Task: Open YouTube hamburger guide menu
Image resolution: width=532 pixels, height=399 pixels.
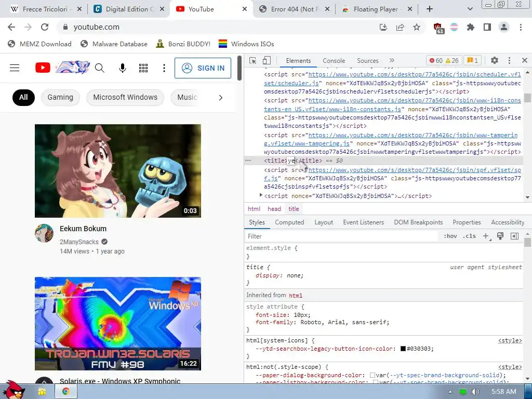Action: 15,68
